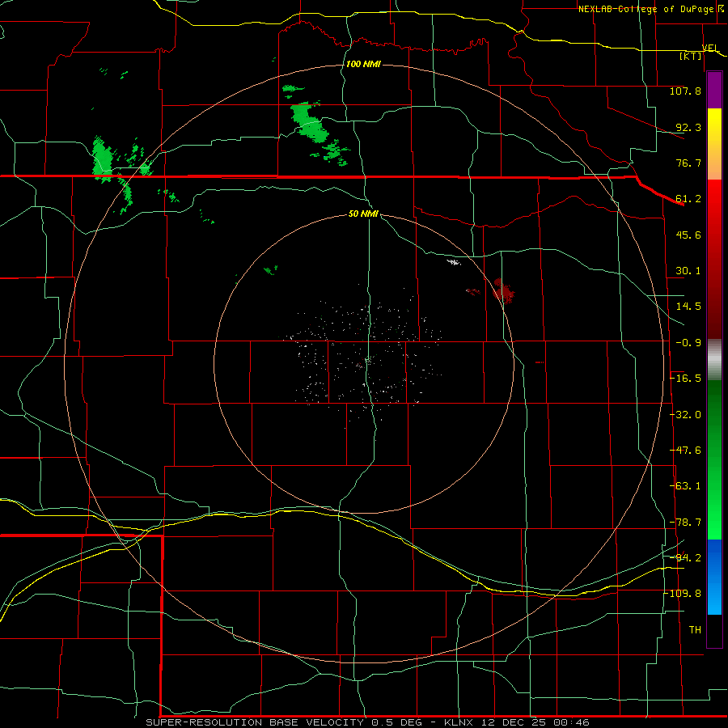Viewport: 728px width, 728px height.
Task: Click the NEXLAB-College of DuPage credit text
Action: (x=648, y=9)
